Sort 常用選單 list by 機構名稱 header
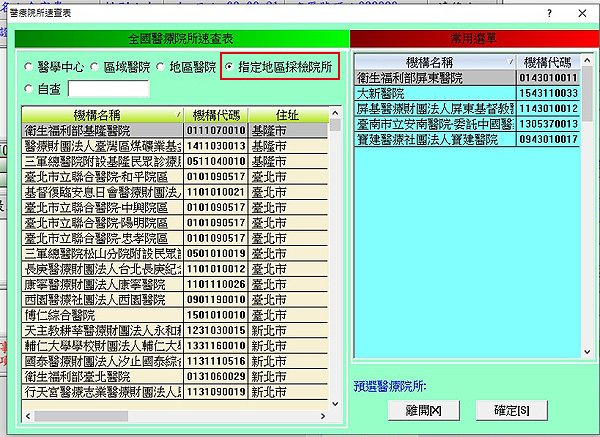The width and height of the screenshot is (600, 437). pyautogui.click(x=438, y=61)
